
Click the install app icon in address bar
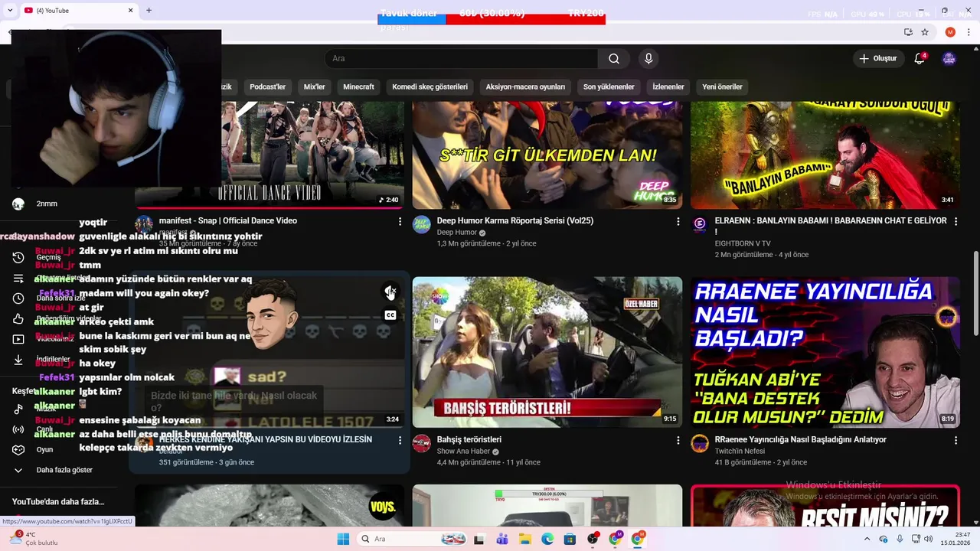[x=908, y=32]
